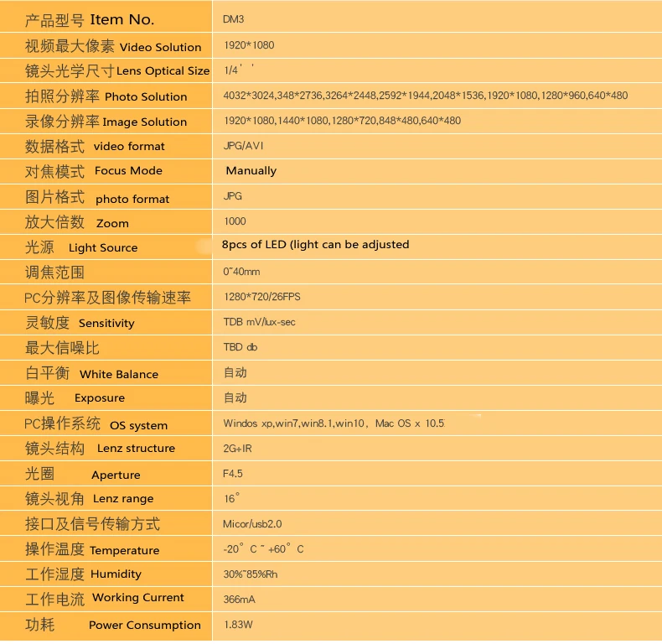The height and width of the screenshot is (644, 662).
Task: Select the '自动' value in Exposure row
Action: tap(235, 397)
